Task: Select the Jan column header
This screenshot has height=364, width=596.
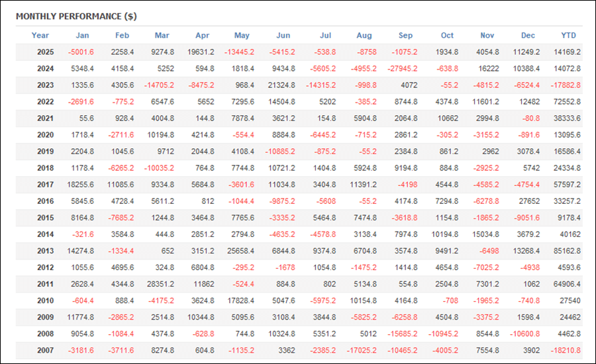Action: [x=83, y=36]
